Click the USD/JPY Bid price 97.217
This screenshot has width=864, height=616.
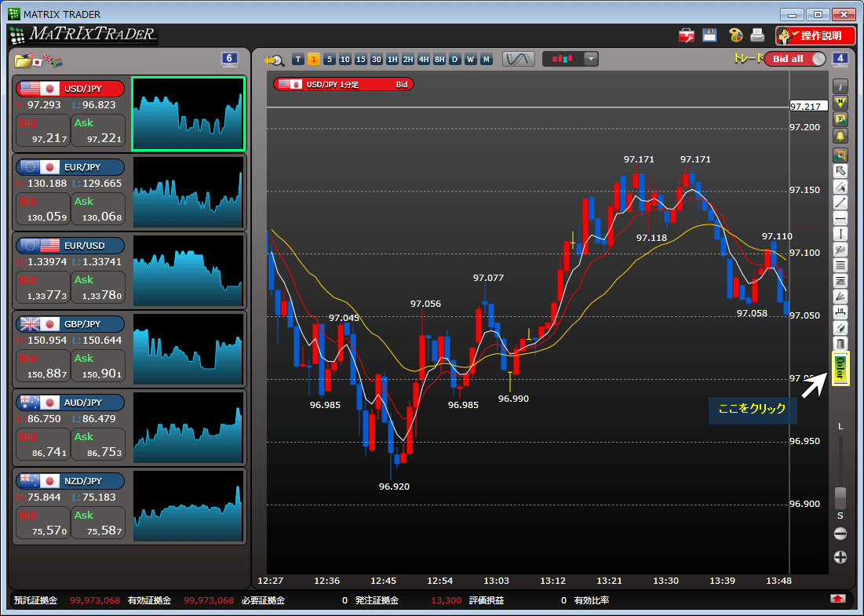point(43,130)
